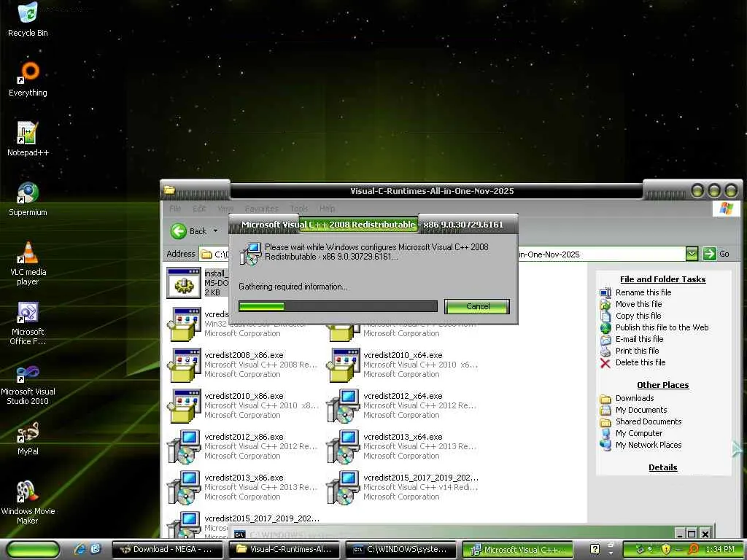
Task: Open VLC media player shortcut
Action: pyautogui.click(x=28, y=263)
